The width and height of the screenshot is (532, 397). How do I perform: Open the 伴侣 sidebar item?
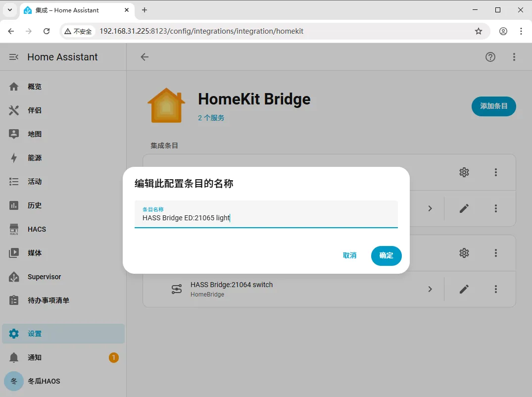click(x=63, y=110)
